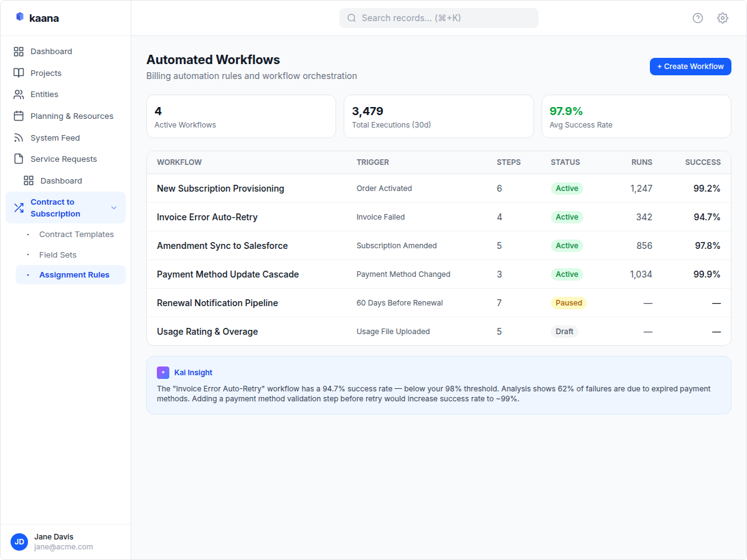Toggle the Paused status on Renewal Notification Pipeline
This screenshot has width=747, height=560.
click(x=568, y=302)
